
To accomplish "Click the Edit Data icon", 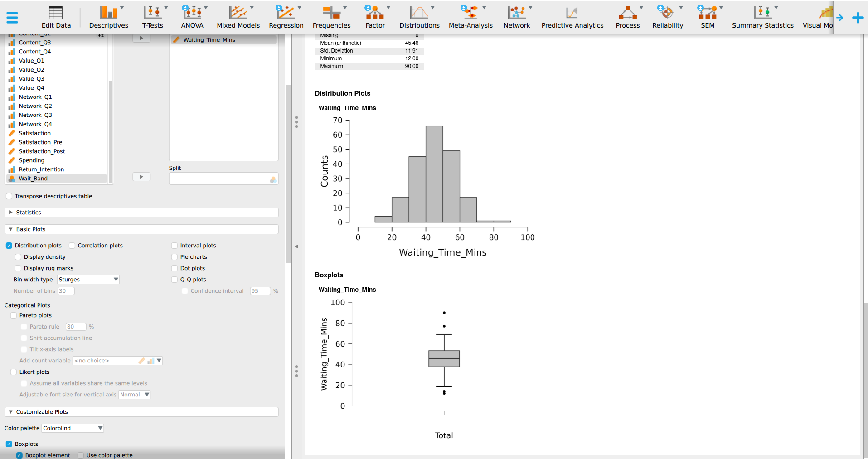I will (x=56, y=17).
